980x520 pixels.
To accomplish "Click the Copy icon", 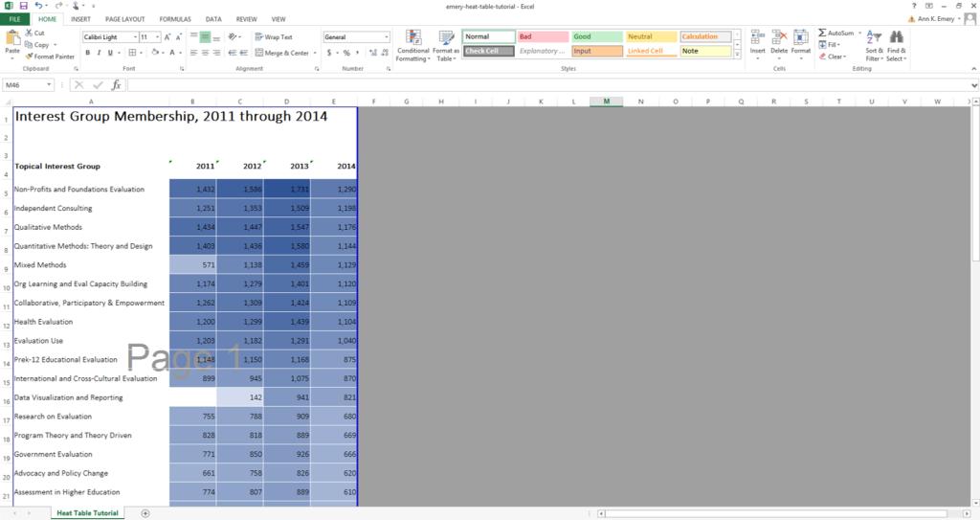I will pos(29,44).
